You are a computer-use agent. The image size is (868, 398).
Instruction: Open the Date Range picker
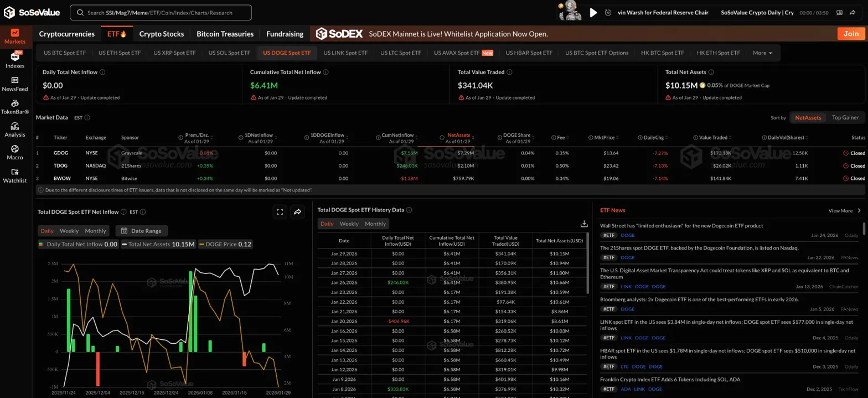click(x=142, y=231)
